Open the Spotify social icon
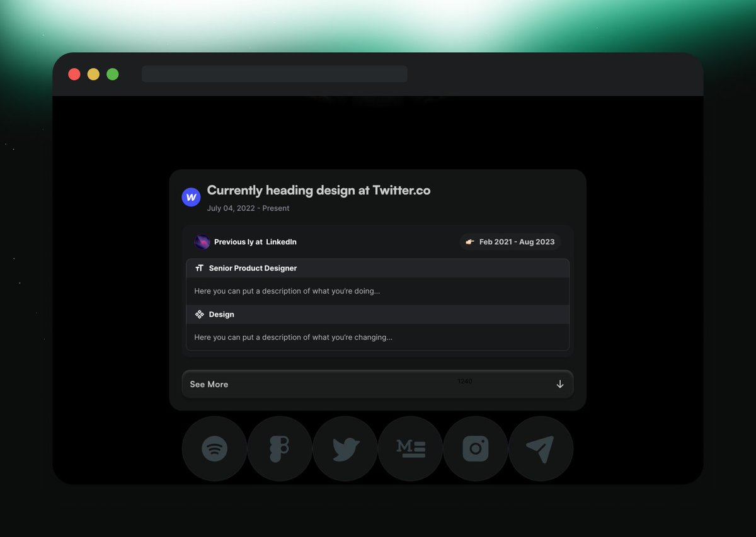The image size is (756, 537). pos(214,449)
